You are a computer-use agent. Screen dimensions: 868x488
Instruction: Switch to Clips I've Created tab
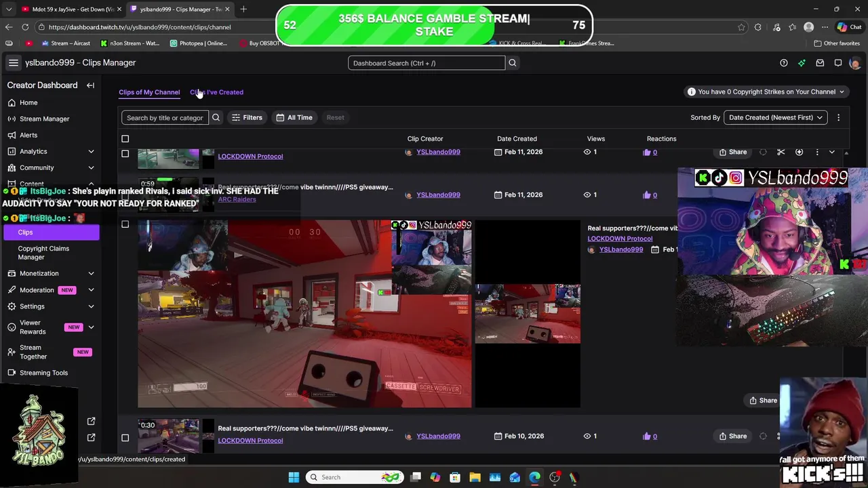[216, 92]
